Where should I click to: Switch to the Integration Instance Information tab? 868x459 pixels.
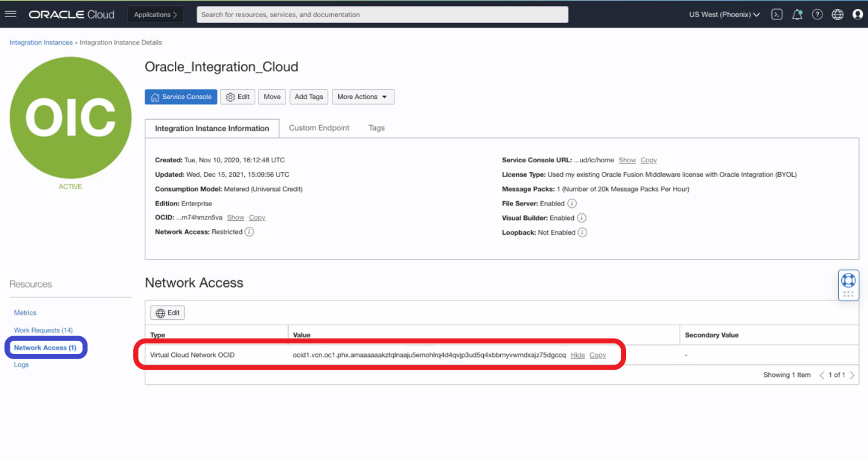tap(212, 128)
